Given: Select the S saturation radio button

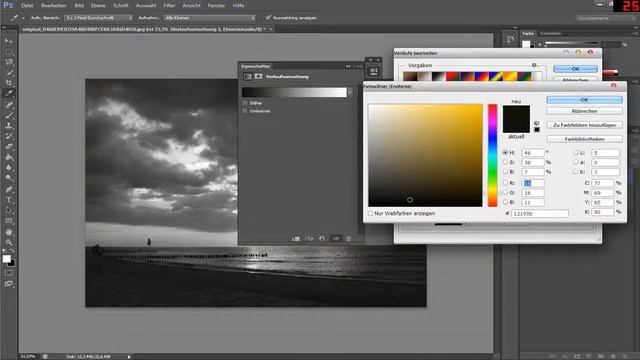Looking at the screenshot, I should pos(505,162).
